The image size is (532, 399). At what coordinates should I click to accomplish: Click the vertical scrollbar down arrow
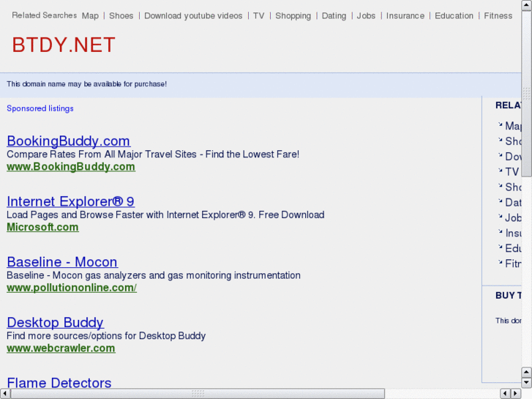click(x=526, y=383)
